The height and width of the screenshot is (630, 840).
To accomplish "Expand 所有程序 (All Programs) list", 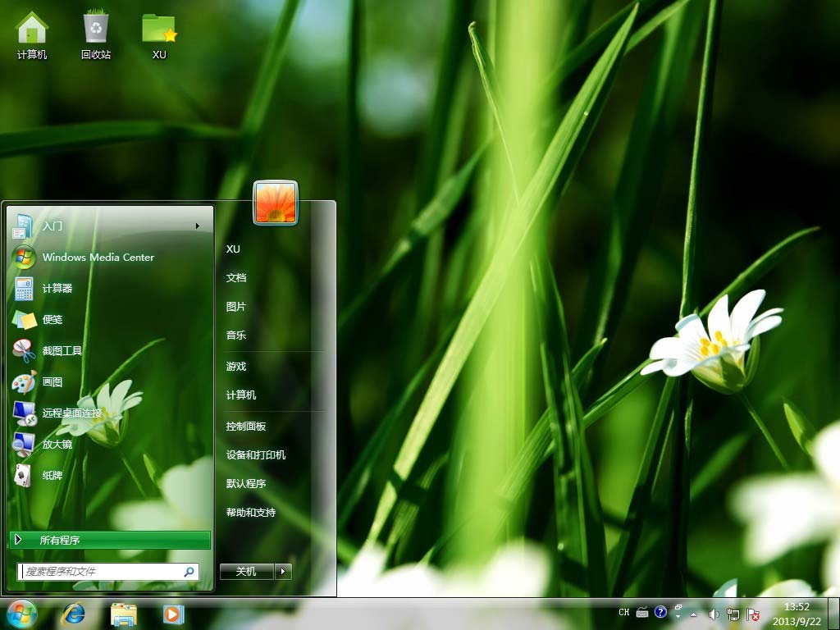I will coord(110,540).
